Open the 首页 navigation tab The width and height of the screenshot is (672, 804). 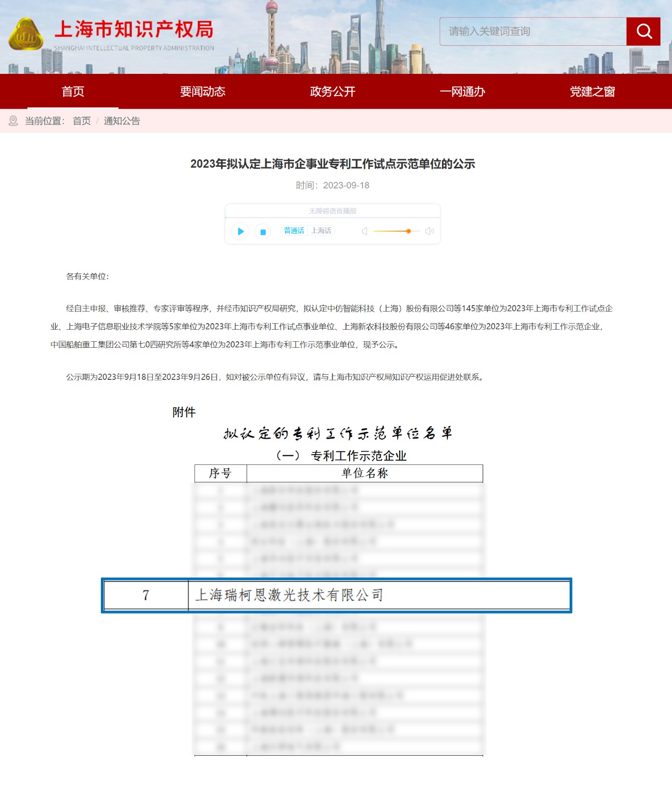[x=73, y=91]
